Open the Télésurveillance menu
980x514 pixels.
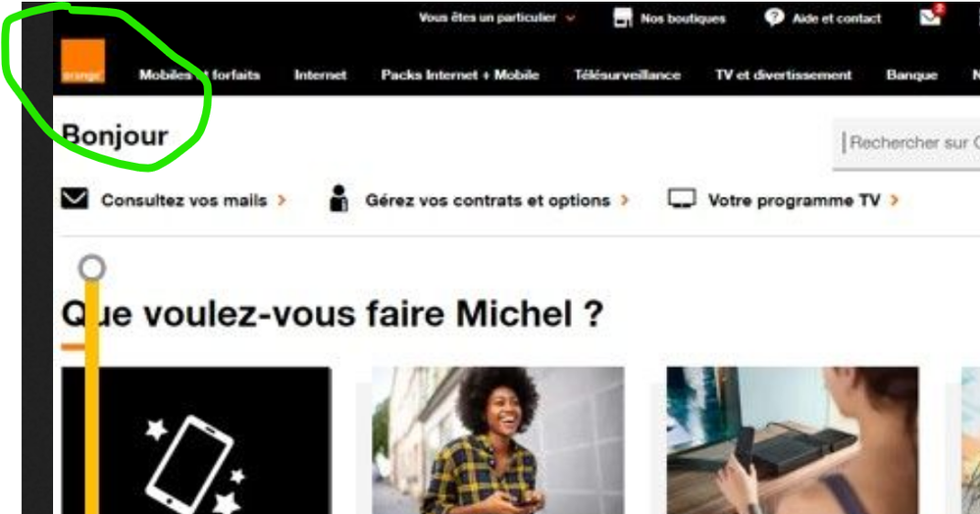(628, 75)
